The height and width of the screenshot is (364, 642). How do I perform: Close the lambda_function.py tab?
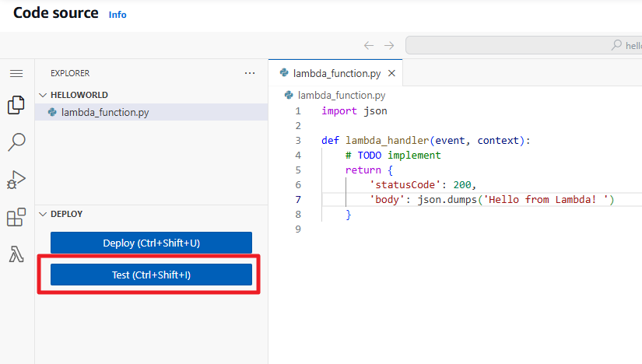pyautogui.click(x=392, y=73)
